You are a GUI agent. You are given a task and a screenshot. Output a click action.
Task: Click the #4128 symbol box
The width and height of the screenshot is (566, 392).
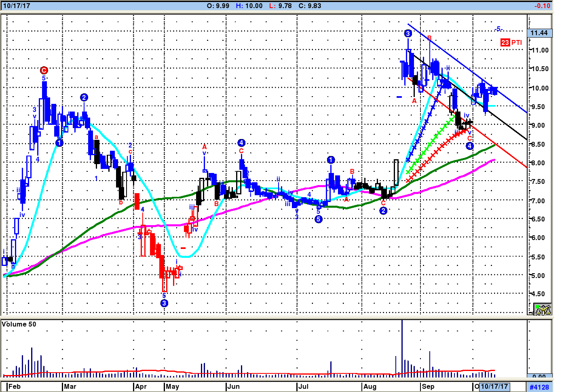click(x=539, y=387)
